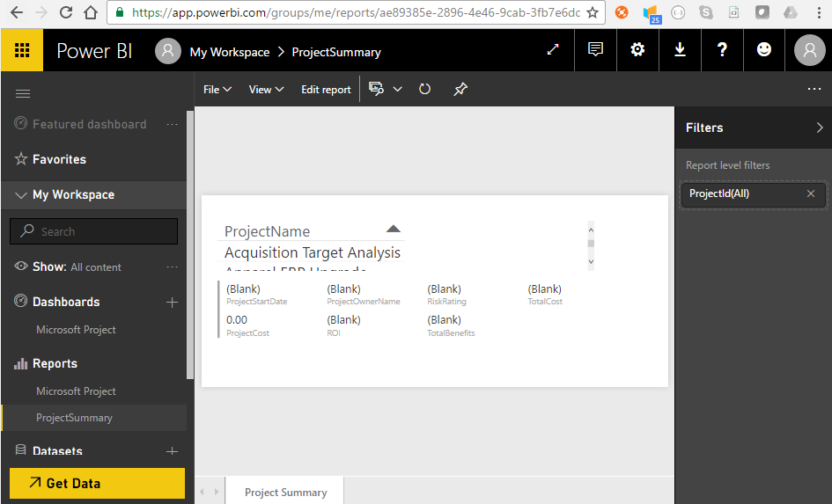Click the browser back arrow
This screenshot has height=504, width=832.
(x=17, y=12)
